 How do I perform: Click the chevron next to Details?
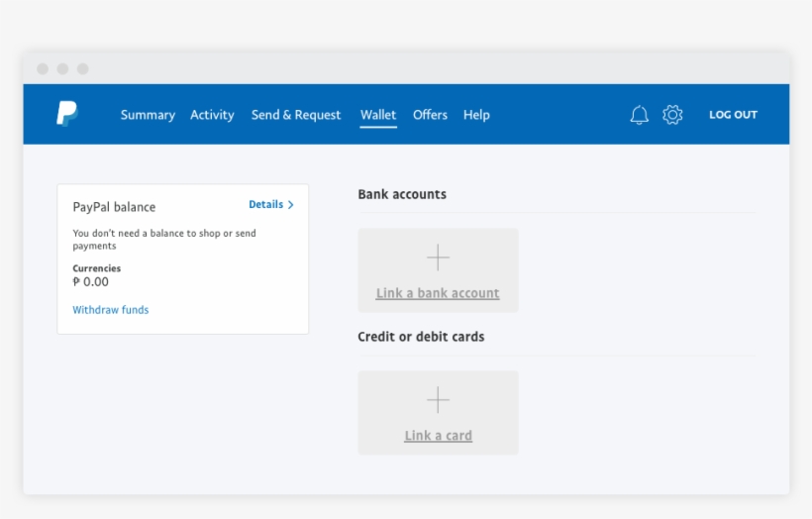click(290, 205)
